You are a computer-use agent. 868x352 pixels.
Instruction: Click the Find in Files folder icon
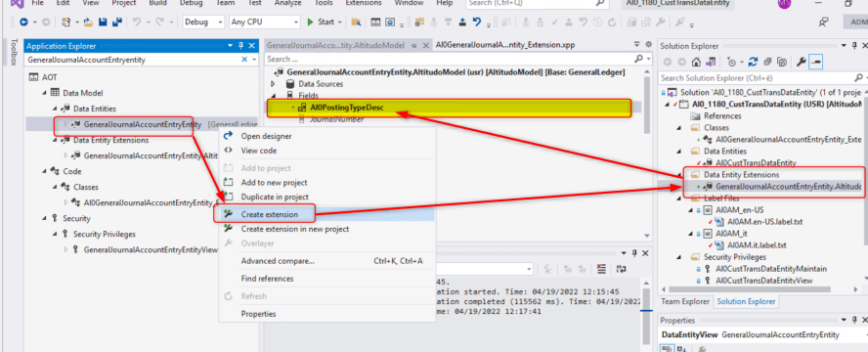point(356,22)
